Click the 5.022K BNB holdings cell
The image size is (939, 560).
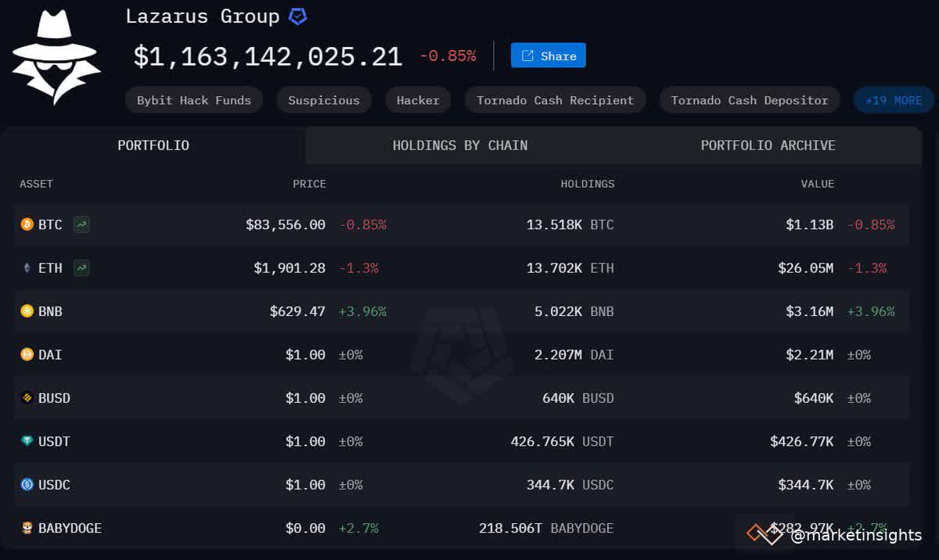[x=574, y=311]
